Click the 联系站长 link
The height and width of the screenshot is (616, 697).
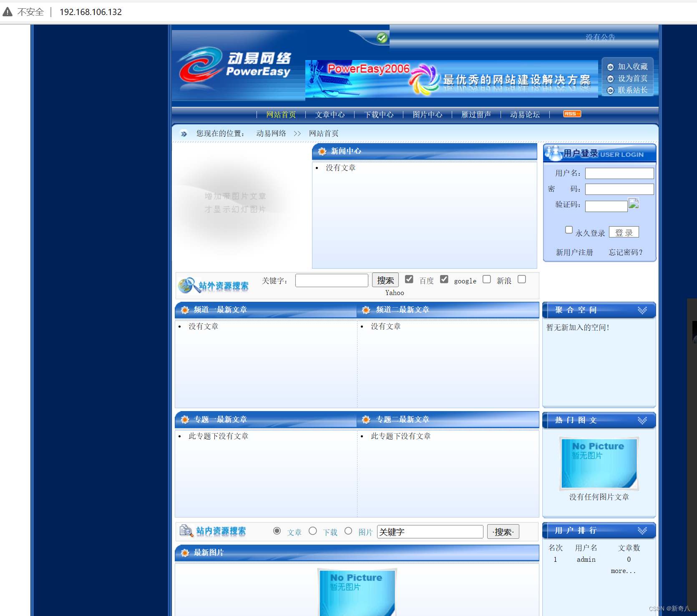(x=633, y=90)
